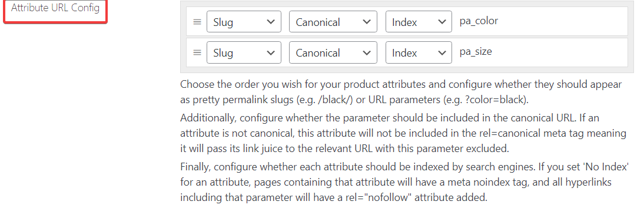Open the Slug dropdown for pa_color
Viewport: 644px width, 221px height.
[x=244, y=22]
